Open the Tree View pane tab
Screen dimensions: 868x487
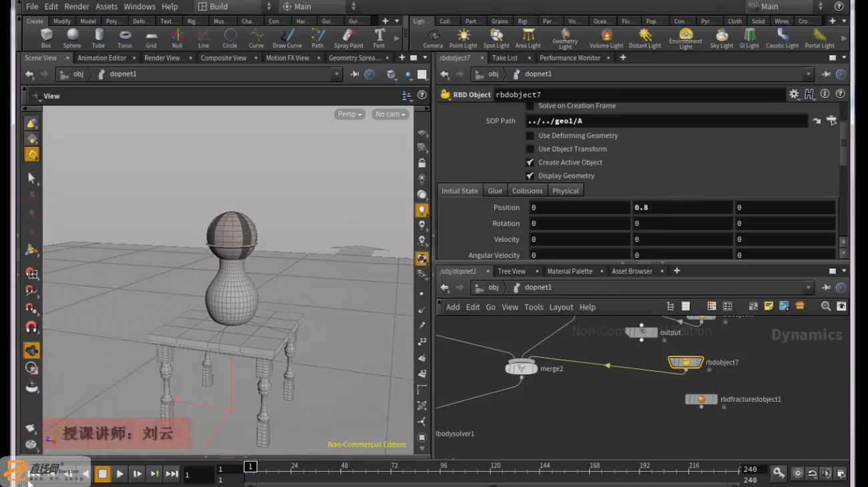tap(511, 272)
